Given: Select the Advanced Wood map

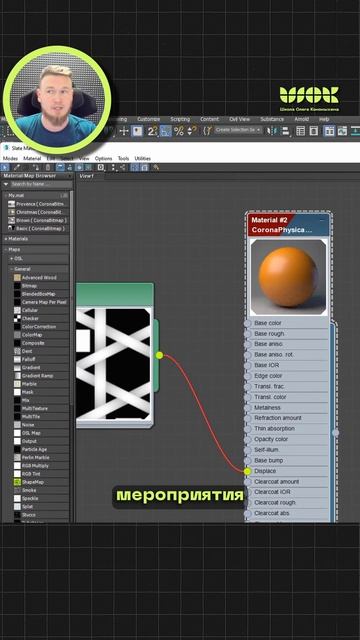Looking at the screenshot, I should [40, 278].
